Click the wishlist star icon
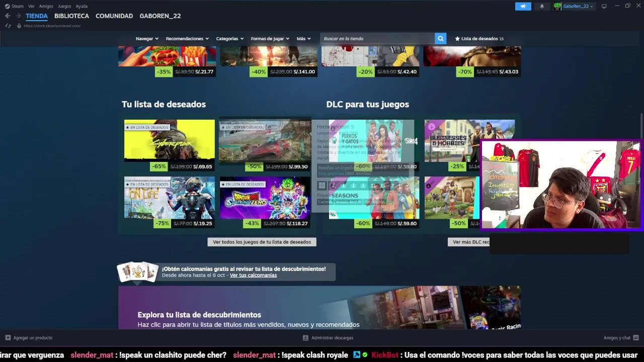 (457, 39)
